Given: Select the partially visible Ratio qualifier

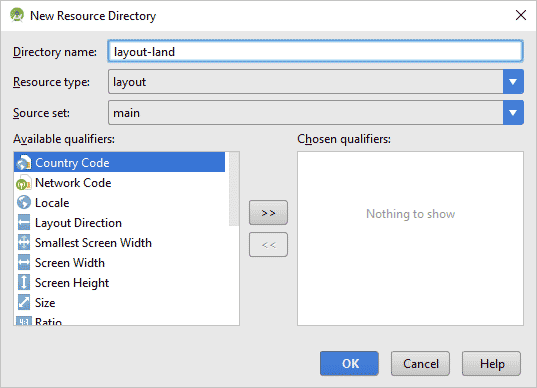Looking at the screenshot, I should click(120, 321).
